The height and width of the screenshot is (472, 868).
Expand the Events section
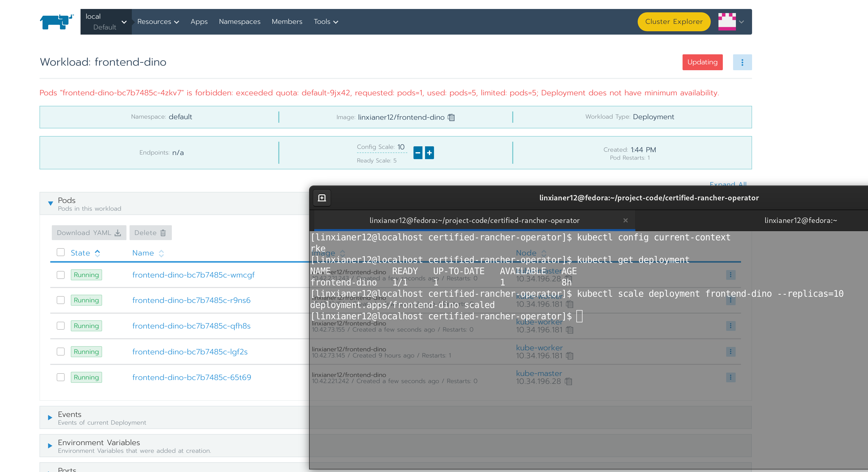(50, 418)
